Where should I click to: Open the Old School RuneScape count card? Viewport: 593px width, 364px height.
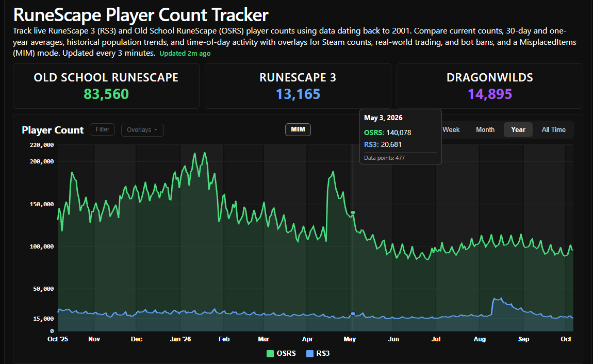point(106,86)
